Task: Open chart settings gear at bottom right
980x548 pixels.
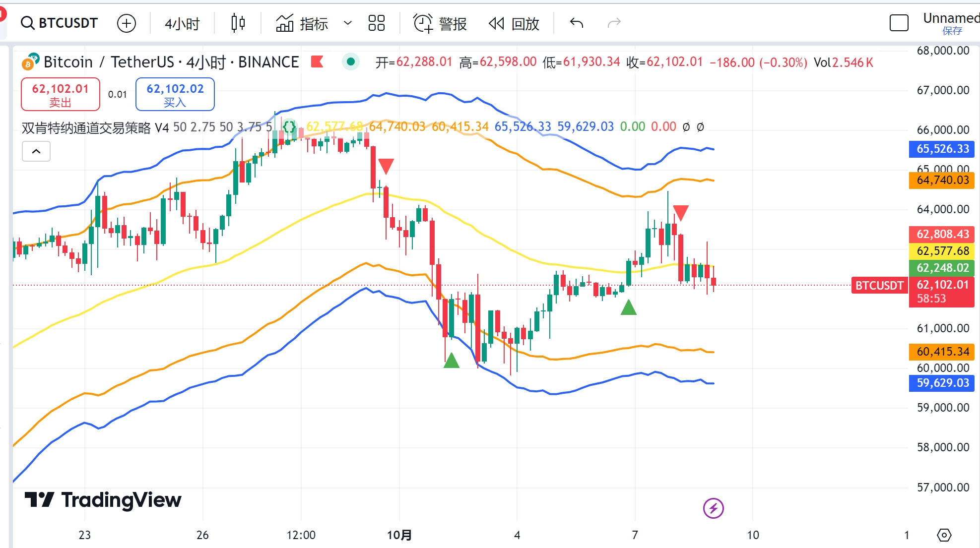Action: tap(944, 535)
